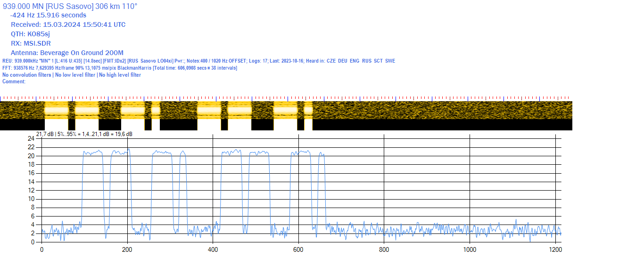Click the x-axis tick label "1000"
The image size is (644, 257).
point(470,250)
